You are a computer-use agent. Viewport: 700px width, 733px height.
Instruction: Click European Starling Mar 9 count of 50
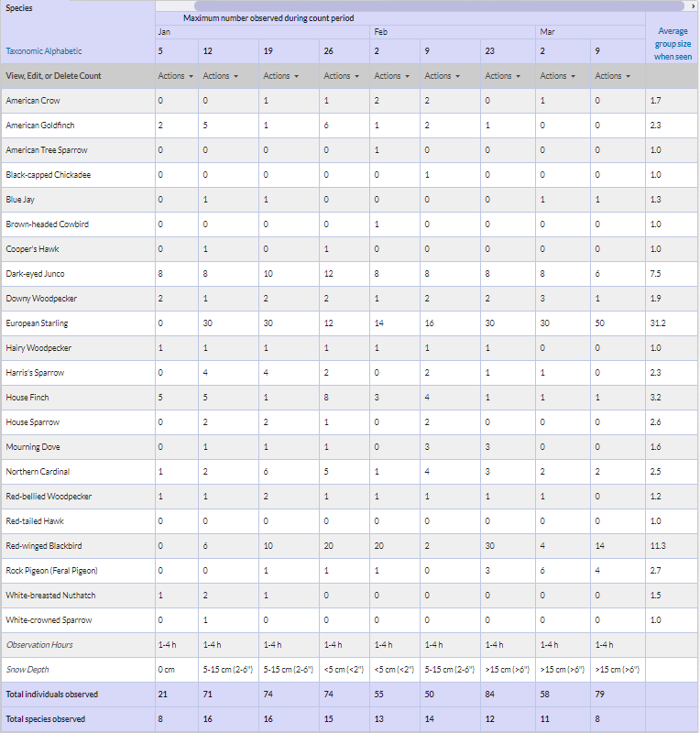tap(599, 323)
